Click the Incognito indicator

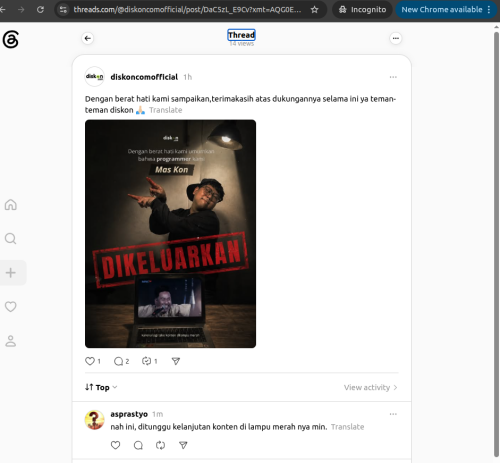point(363,10)
